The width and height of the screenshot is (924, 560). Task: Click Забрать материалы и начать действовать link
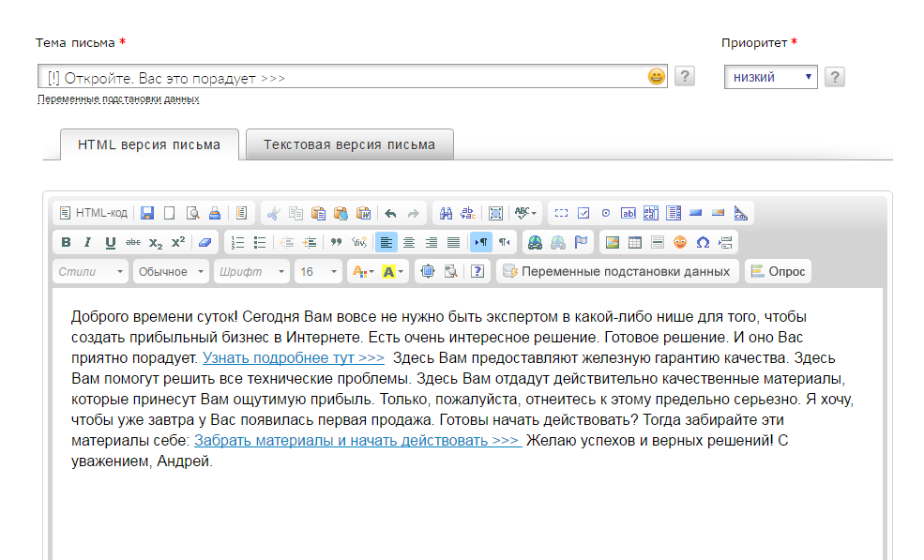pyautogui.click(x=357, y=440)
